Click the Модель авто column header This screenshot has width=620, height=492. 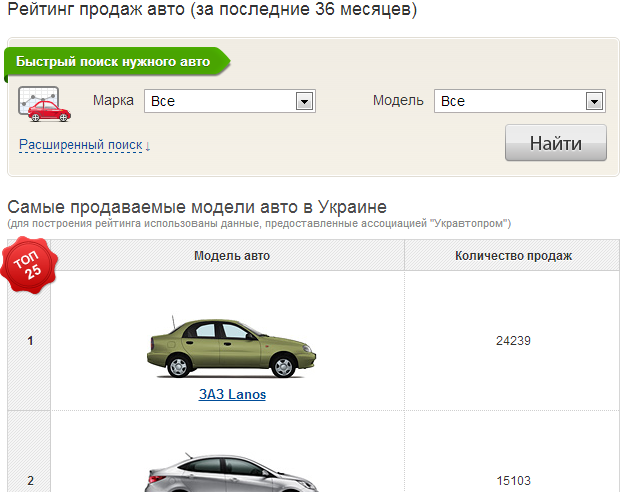click(x=232, y=256)
